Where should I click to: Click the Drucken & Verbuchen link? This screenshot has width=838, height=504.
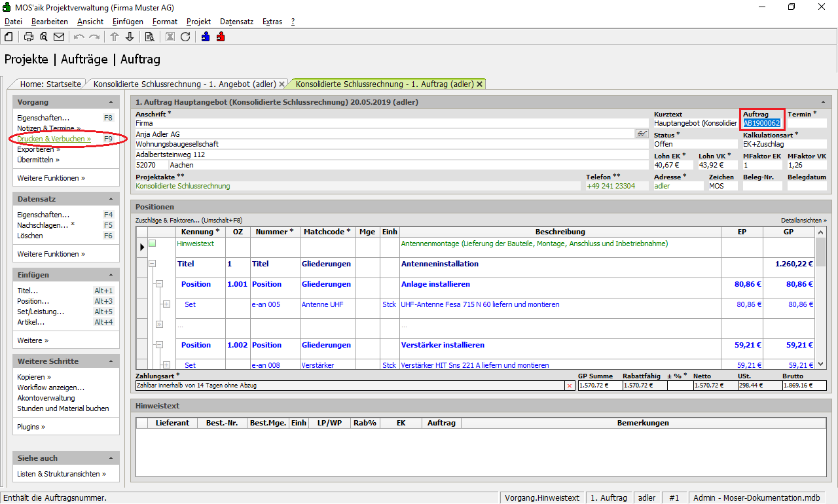(x=54, y=139)
